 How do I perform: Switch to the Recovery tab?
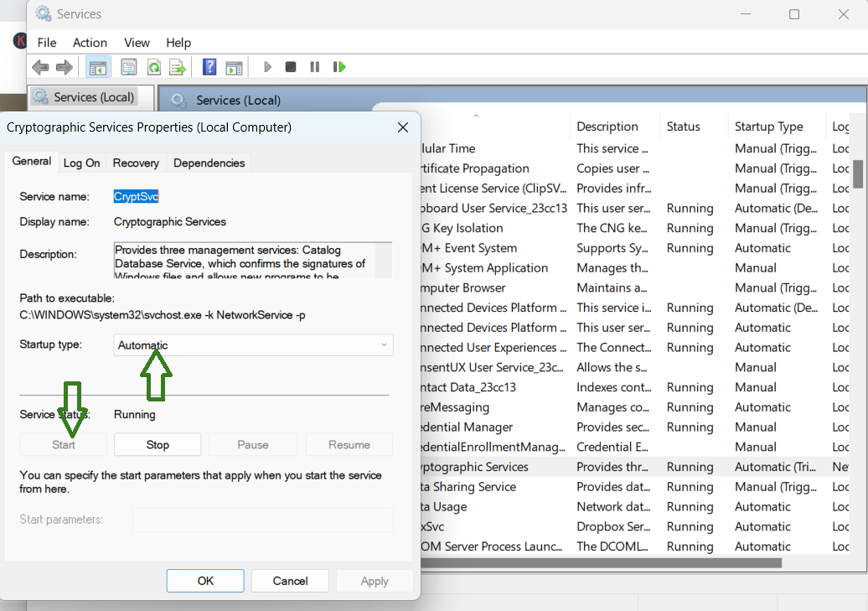(136, 163)
